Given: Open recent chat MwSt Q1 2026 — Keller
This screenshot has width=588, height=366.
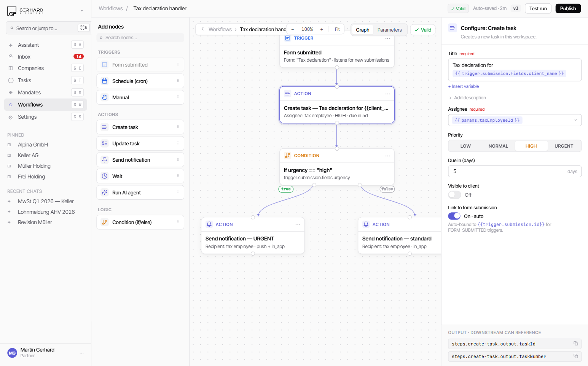Looking at the screenshot, I should click(x=46, y=201).
